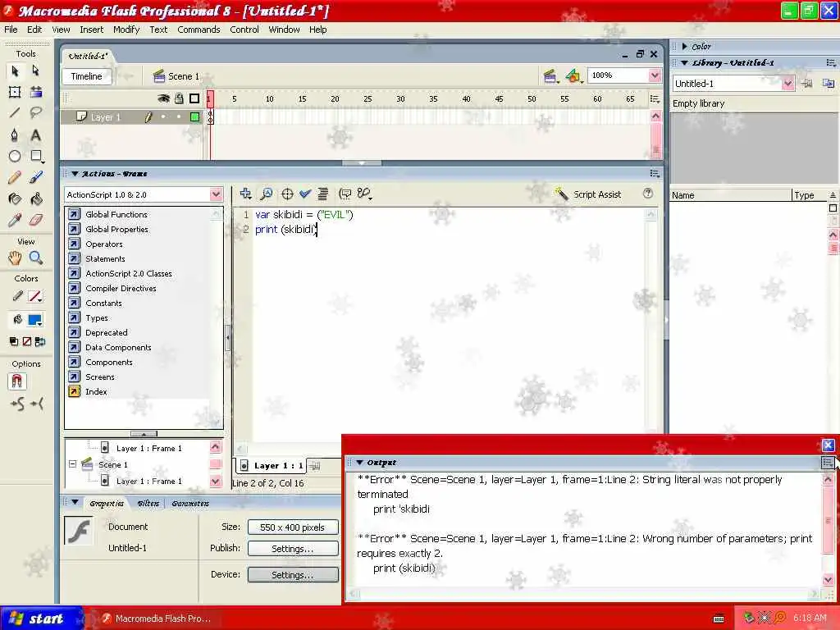Open the stroke color swatch

tap(35, 296)
